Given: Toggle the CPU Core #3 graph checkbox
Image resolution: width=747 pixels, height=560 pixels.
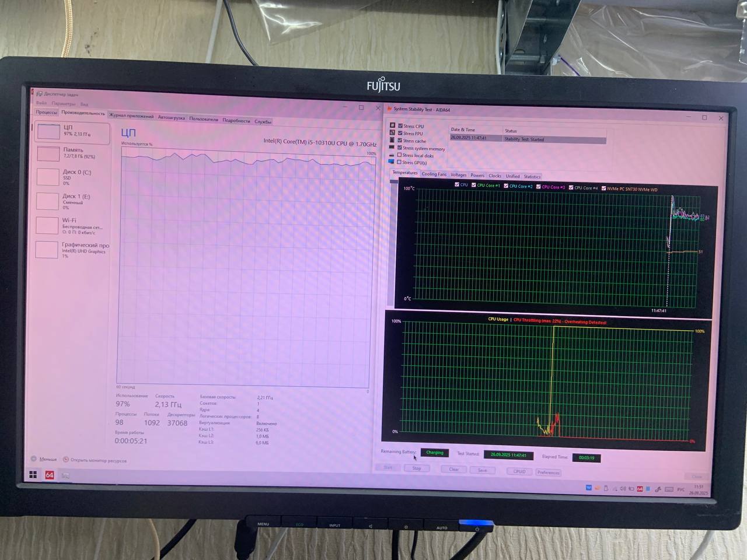Looking at the screenshot, I should click(538, 187).
